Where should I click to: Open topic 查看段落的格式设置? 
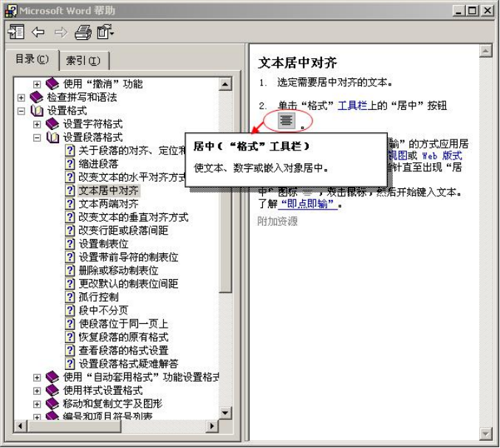point(123,351)
